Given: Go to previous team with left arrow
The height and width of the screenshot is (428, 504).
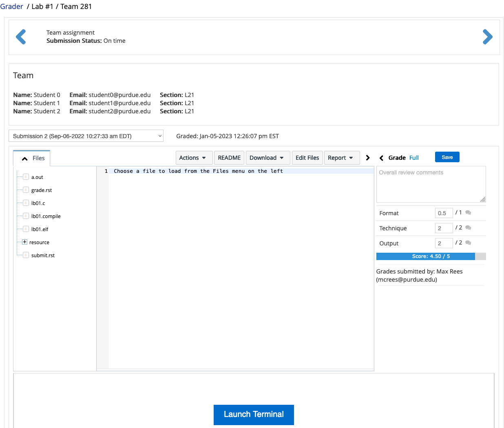Looking at the screenshot, I should (x=21, y=37).
